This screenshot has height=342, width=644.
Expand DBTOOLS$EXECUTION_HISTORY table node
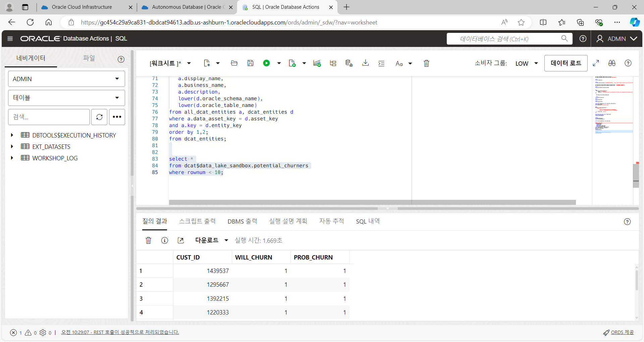pyautogui.click(x=12, y=135)
